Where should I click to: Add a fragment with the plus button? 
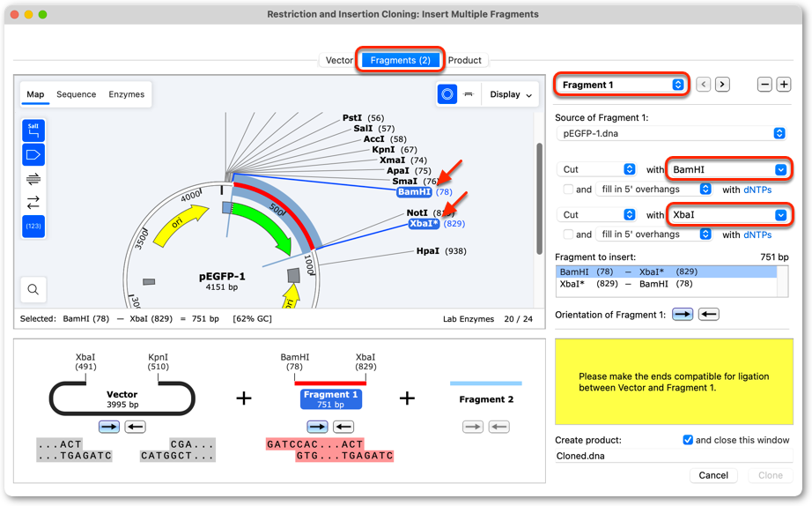coord(784,85)
